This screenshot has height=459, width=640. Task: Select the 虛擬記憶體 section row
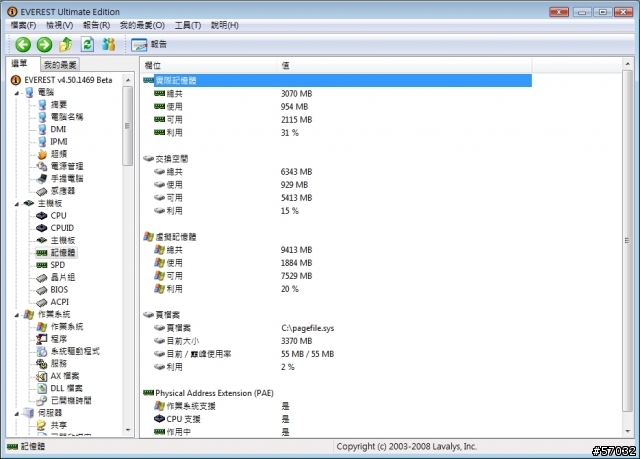pyautogui.click(x=176, y=237)
